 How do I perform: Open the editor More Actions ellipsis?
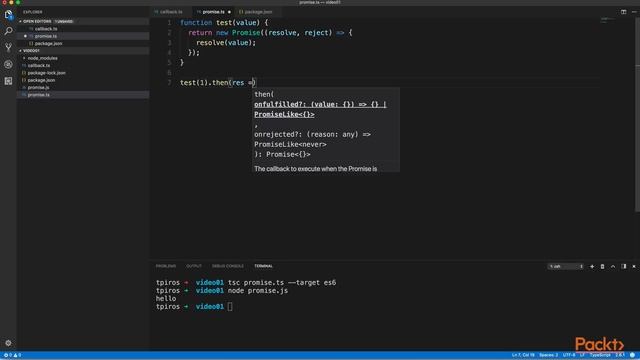pyautogui.click(x=634, y=12)
